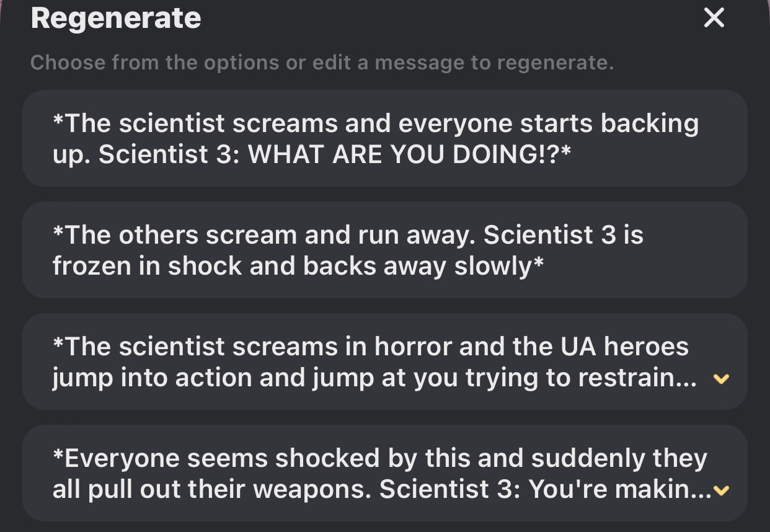Click the 'Choose from the options' subtitle

point(322,63)
